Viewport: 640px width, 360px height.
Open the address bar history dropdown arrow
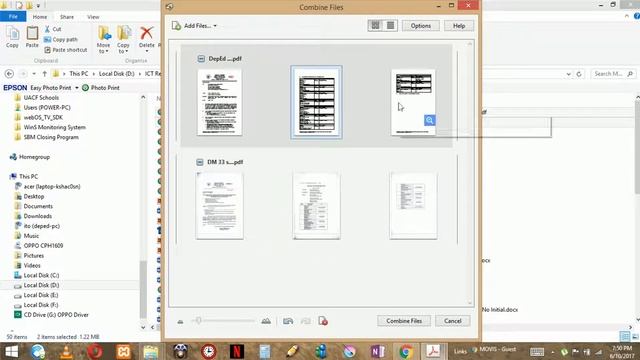click(x=569, y=74)
